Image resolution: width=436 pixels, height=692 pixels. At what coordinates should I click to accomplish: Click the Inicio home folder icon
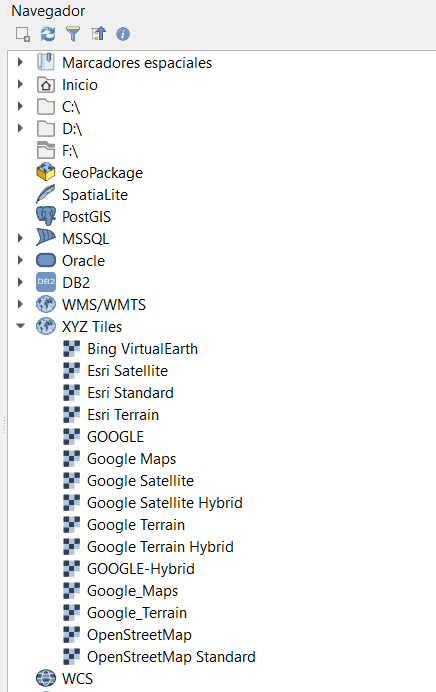pyautogui.click(x=46, y=85)
